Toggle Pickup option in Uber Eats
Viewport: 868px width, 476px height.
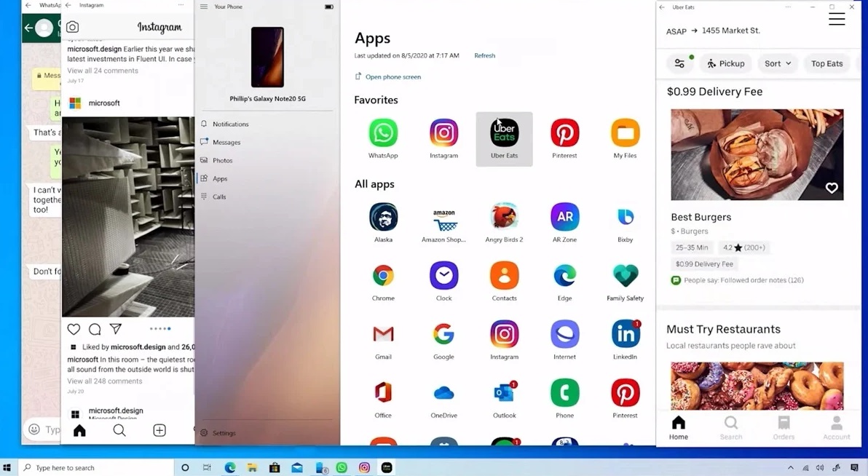tap(726, 63)
